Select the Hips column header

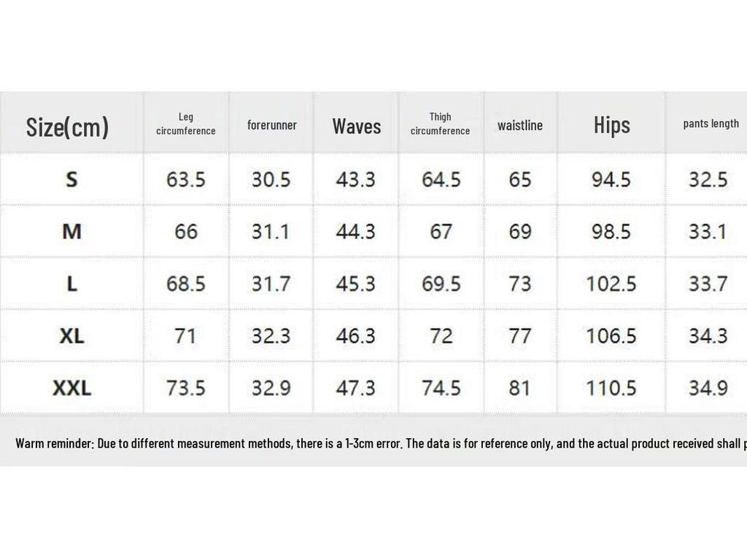click(x=611, y=125)
